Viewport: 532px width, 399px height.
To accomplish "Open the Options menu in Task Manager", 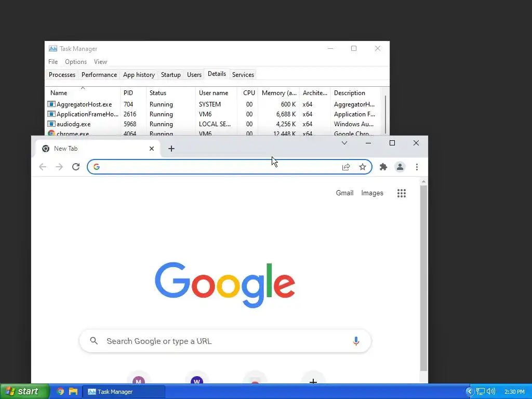I will (76, 62).
